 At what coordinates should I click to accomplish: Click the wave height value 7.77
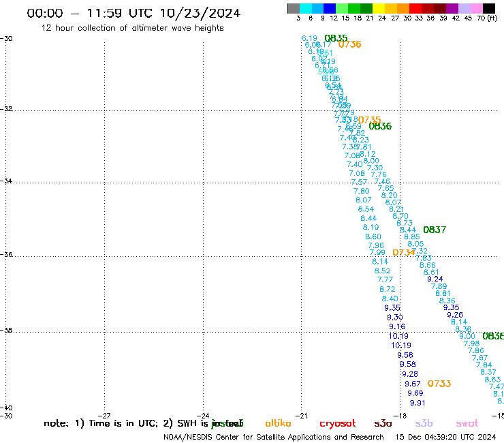(385, 279)
